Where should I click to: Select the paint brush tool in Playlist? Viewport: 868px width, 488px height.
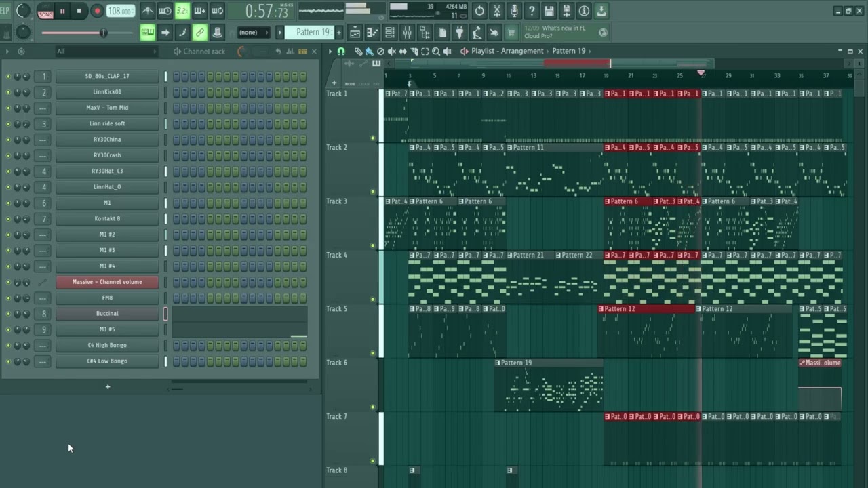[369, 52]
